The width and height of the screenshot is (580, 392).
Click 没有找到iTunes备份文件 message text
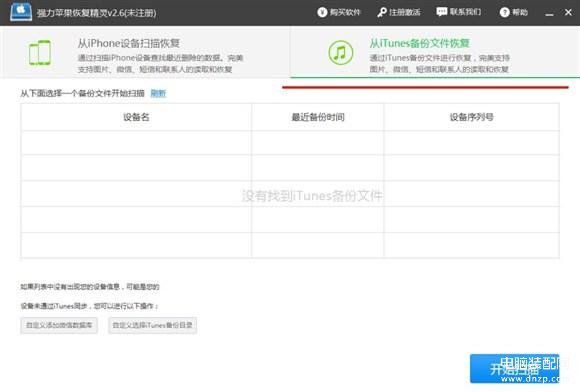click(312, 195)
